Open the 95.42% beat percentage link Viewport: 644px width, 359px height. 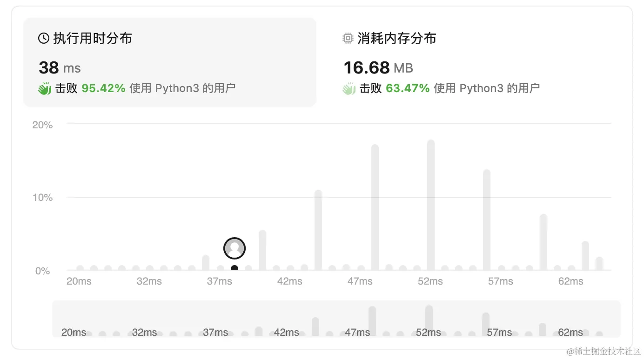[x=103, y=88]
